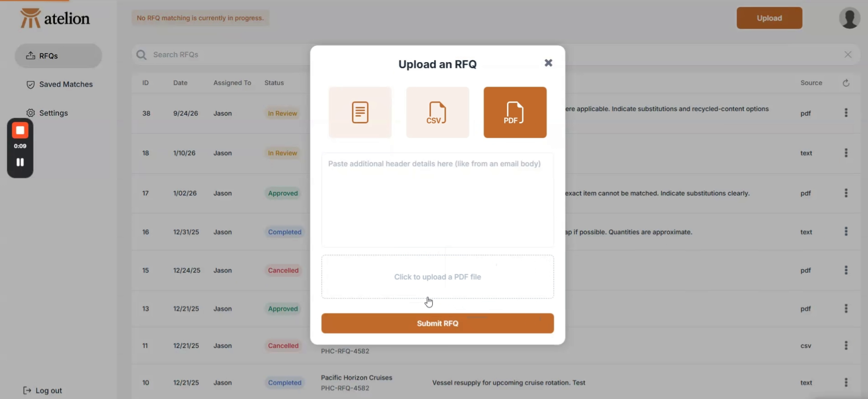
Task: Close the Upload an RFQ dialog
Action: point(548,63)
